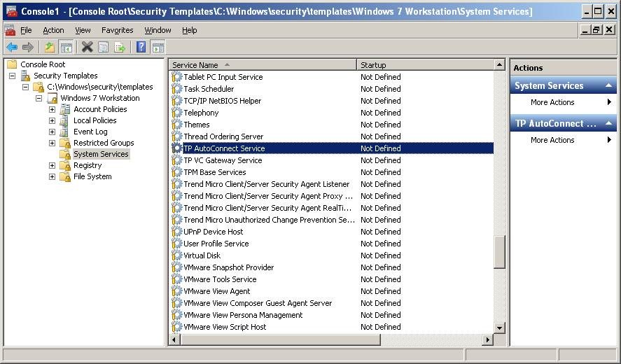Click the Delete (X) toolbar icon
621x364 pixels.
[x=87, y=48]
